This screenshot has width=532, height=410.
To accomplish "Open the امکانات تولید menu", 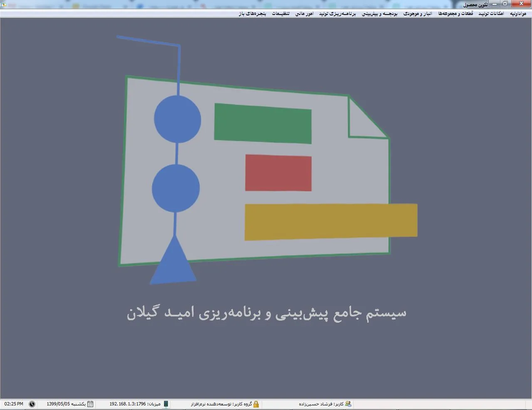I will pos(491,14).
